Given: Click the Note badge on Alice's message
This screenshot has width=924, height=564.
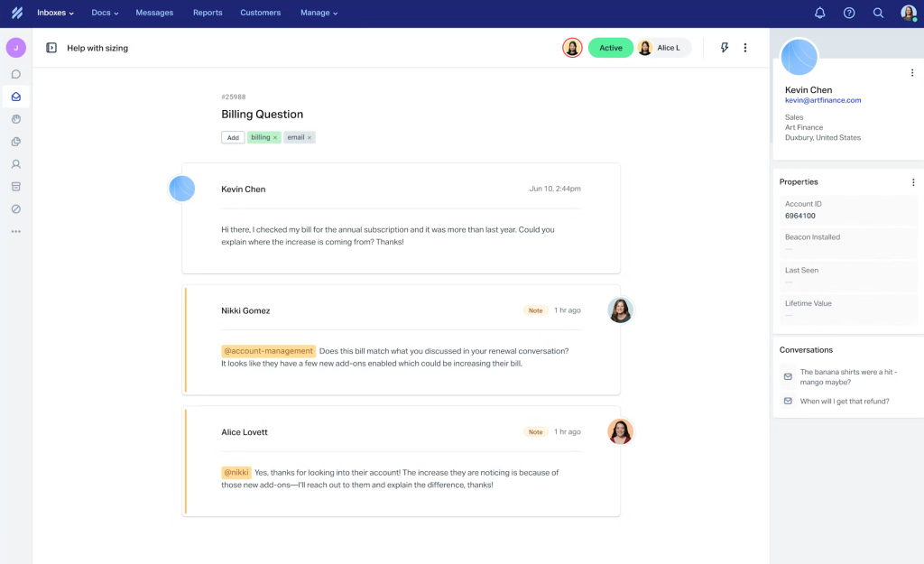Looking at the screenshot, I should tap(535, 432).
